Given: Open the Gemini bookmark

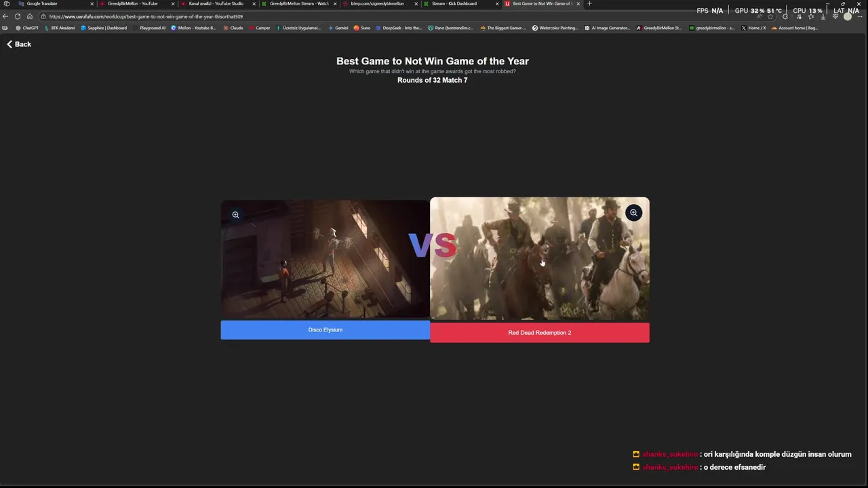Looking at the screenshot, I should (338, 28).
